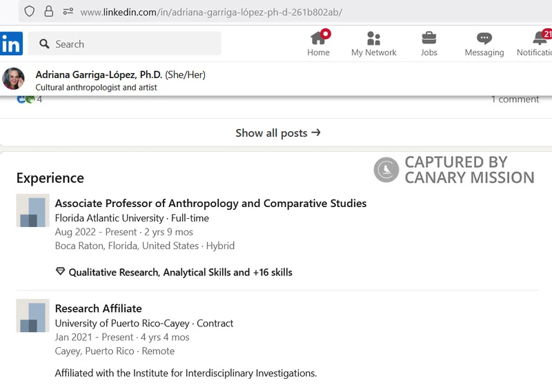Open the Notifications bell icon
Screen dimensions: 552x392
[540, 38]
